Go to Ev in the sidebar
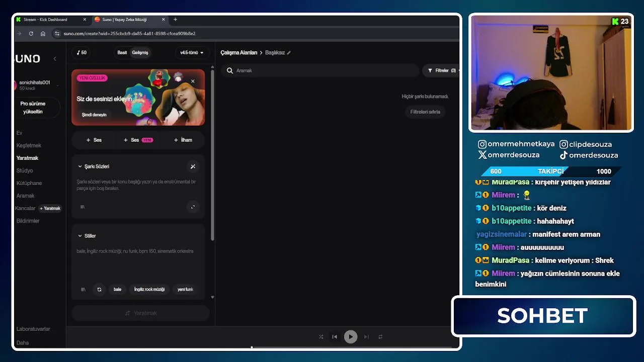 tap(19, 133)
